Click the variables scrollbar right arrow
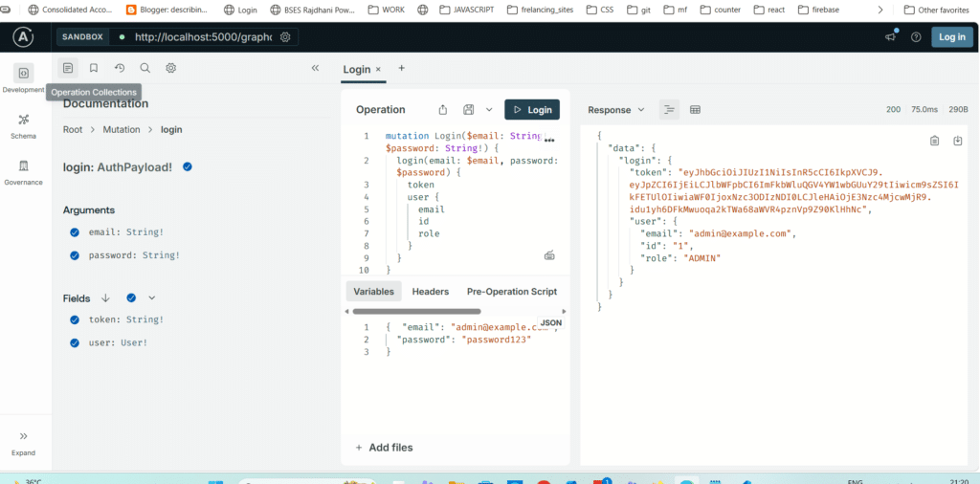 point(565,311)
